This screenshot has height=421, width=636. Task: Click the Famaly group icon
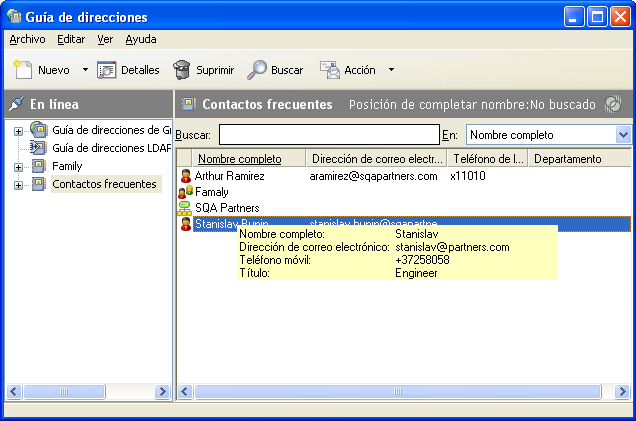185,192
